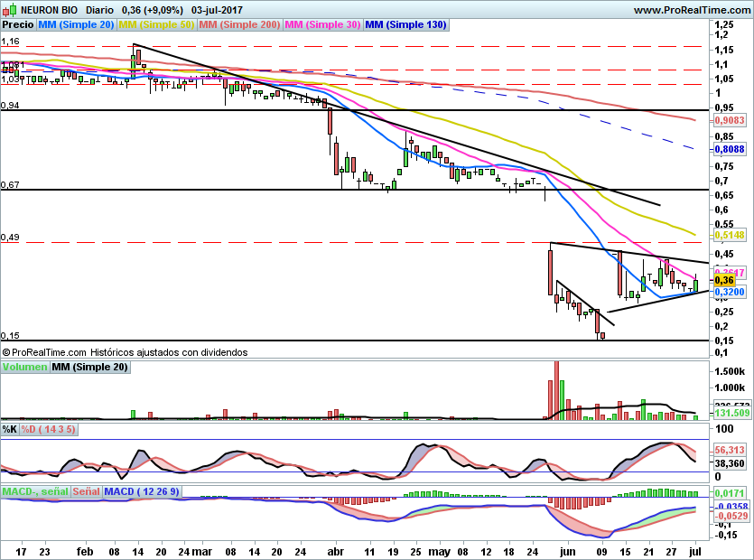This screenshot has height=560, width=754.
Task: Click the 131.509 volume value tag
Action: (x=731, y=413)
